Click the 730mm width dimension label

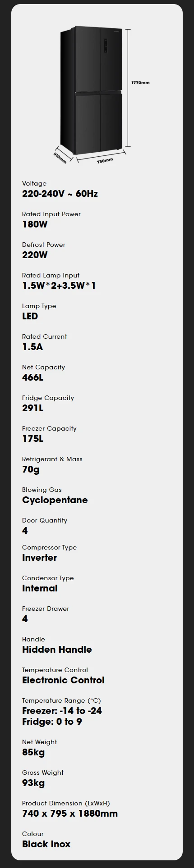click(105, 161)
